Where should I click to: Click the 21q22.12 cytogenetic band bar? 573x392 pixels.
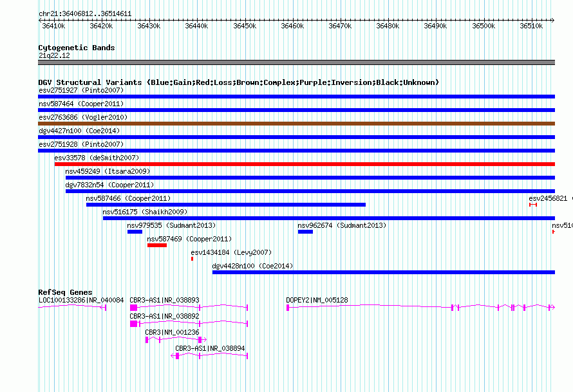coord(296,62)
